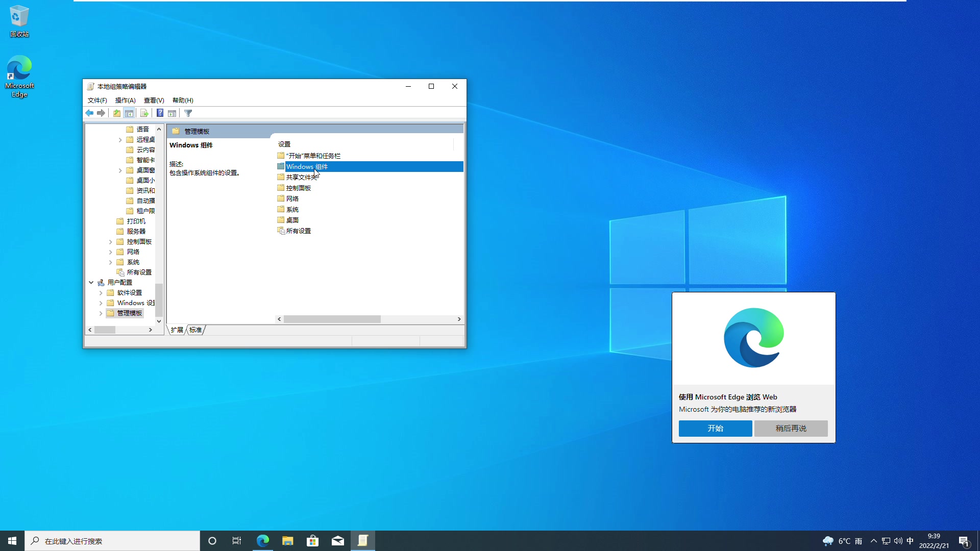This screenshot has width=980, height=551.
Task: Switch to the 标准 tab
Action: 195,330
